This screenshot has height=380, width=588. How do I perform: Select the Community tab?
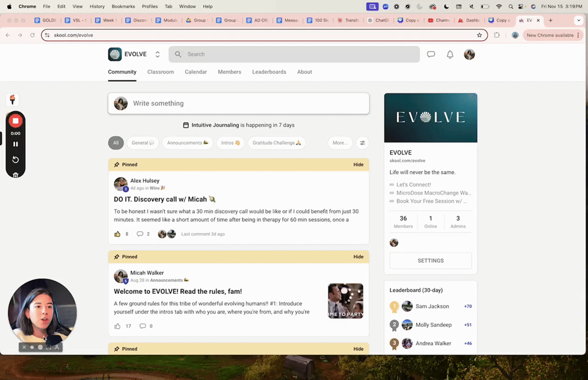click(x=122, y=72)
